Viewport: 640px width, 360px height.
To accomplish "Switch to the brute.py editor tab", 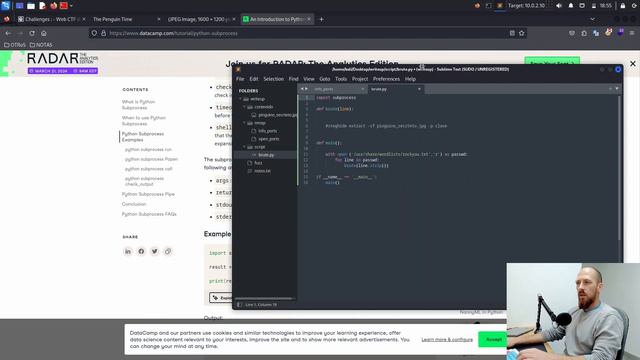I will [x=395, y=89].
